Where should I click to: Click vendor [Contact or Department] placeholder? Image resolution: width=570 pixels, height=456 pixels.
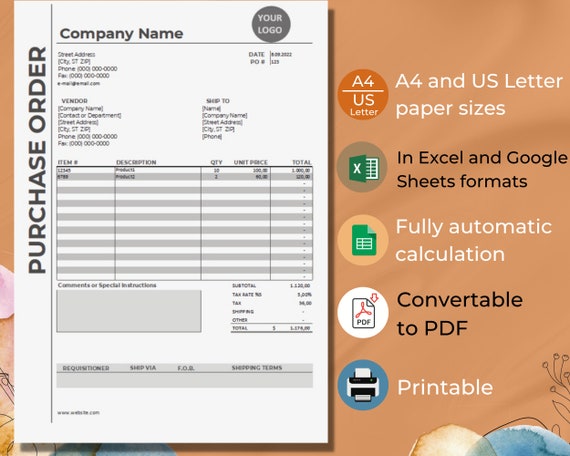point(89,116)
